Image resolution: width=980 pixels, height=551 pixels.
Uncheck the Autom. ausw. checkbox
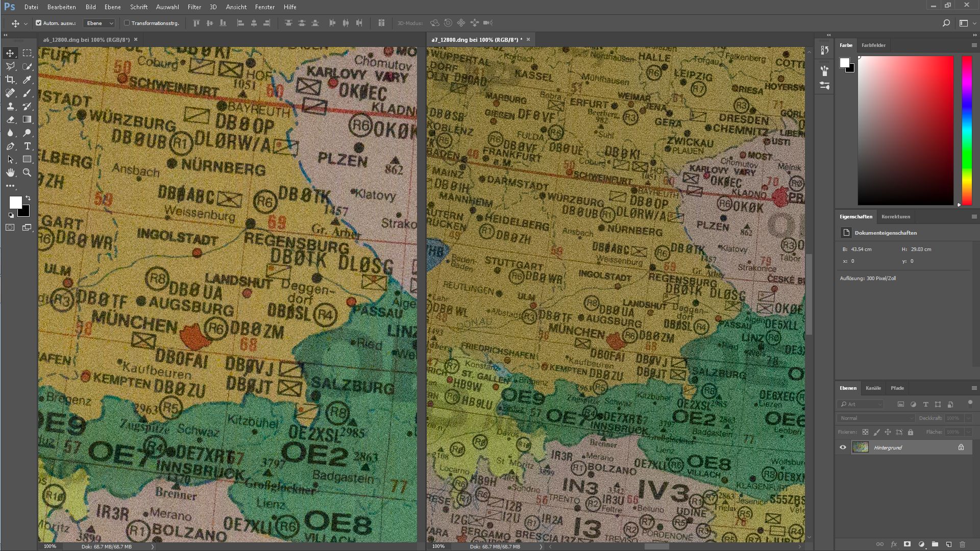38,23
